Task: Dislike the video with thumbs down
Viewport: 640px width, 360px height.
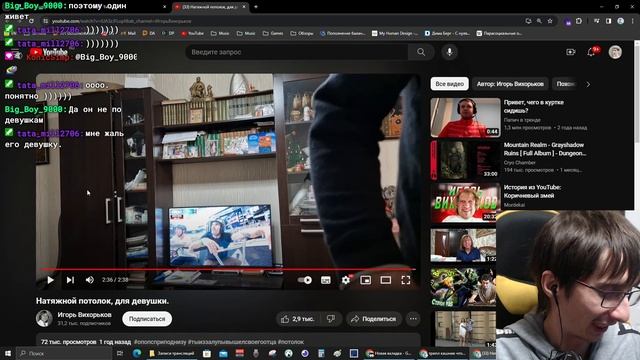Action: click(x=331, y=319)
